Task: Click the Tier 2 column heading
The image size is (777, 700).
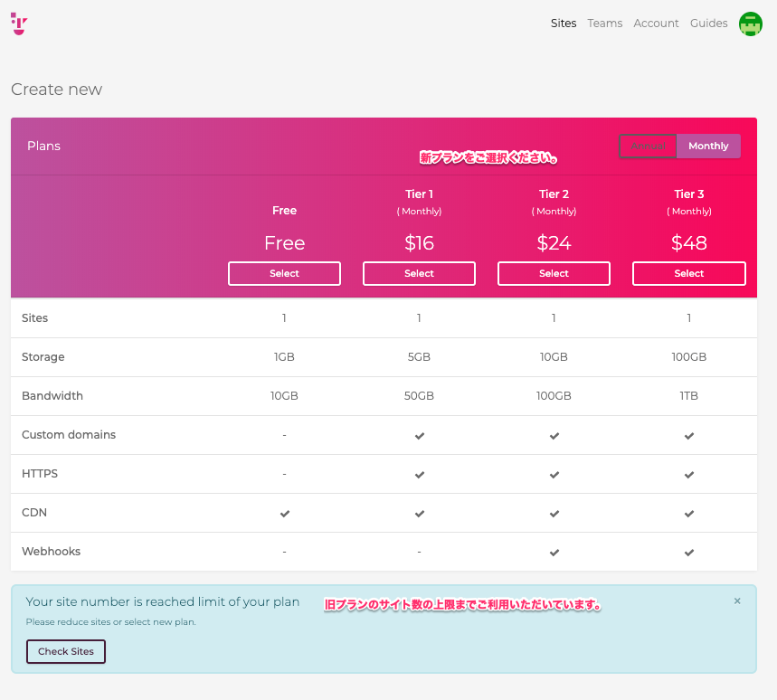Action: click(x=554, y=194)
